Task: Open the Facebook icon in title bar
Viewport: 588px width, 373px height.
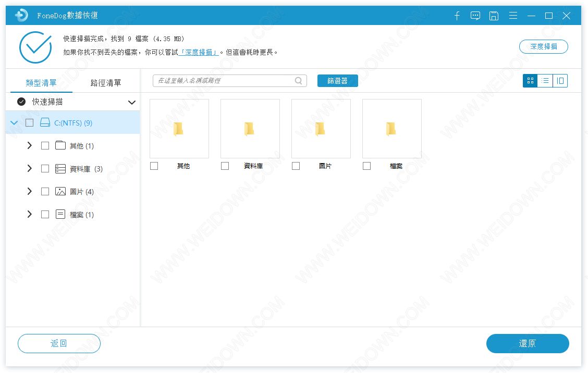Action: [x=457, y=16]
